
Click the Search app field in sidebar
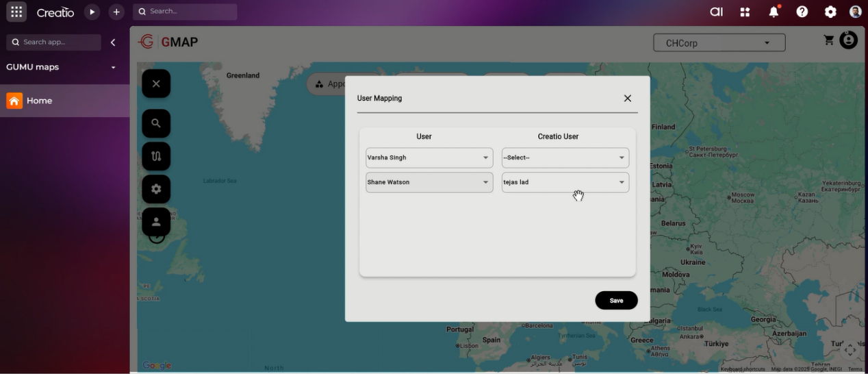[x=53, y=42]
